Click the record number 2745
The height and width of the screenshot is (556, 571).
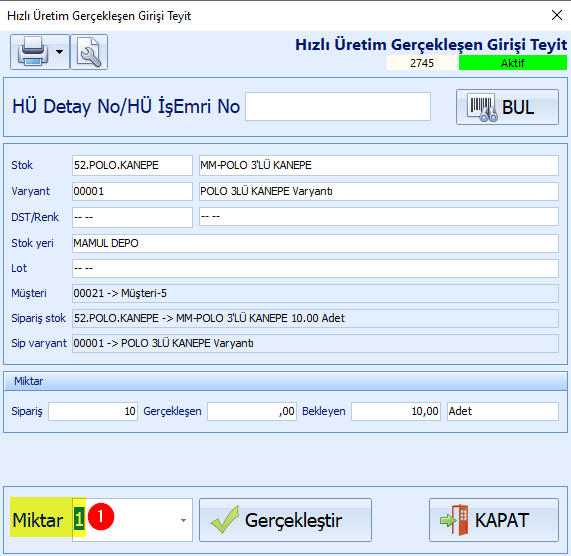(x=422, y=63)
